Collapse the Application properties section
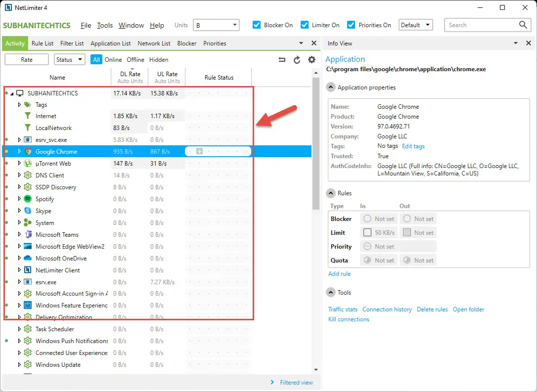 coord(330,87)
